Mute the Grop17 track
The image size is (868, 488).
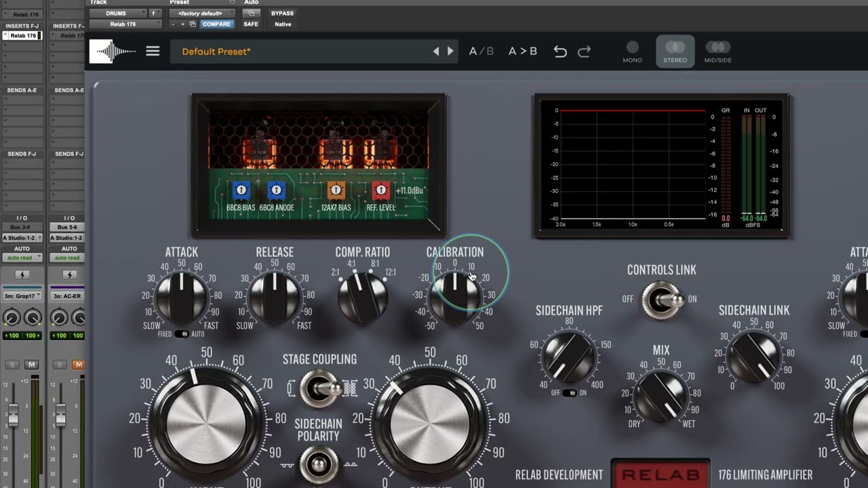click(x=31, y=365)
